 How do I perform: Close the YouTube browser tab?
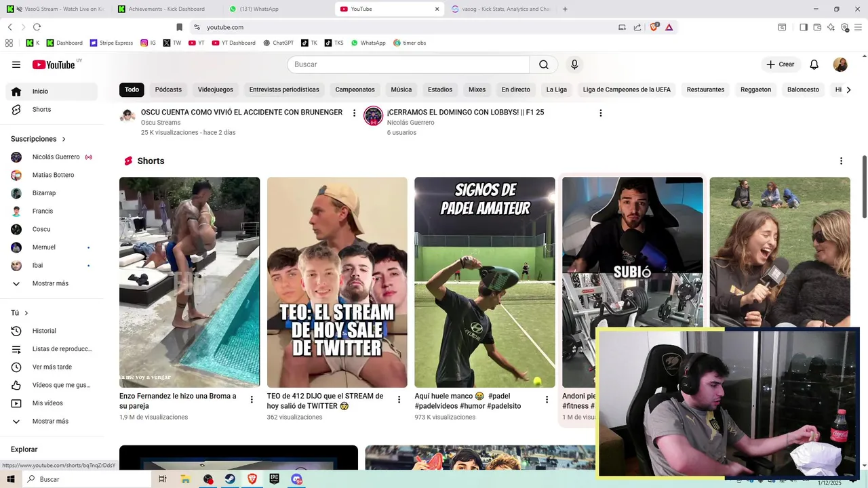tap(437, 9)
